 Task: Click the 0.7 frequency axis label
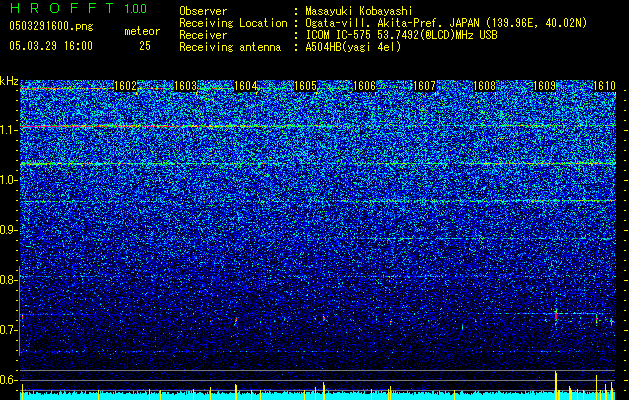coord(8,330)
